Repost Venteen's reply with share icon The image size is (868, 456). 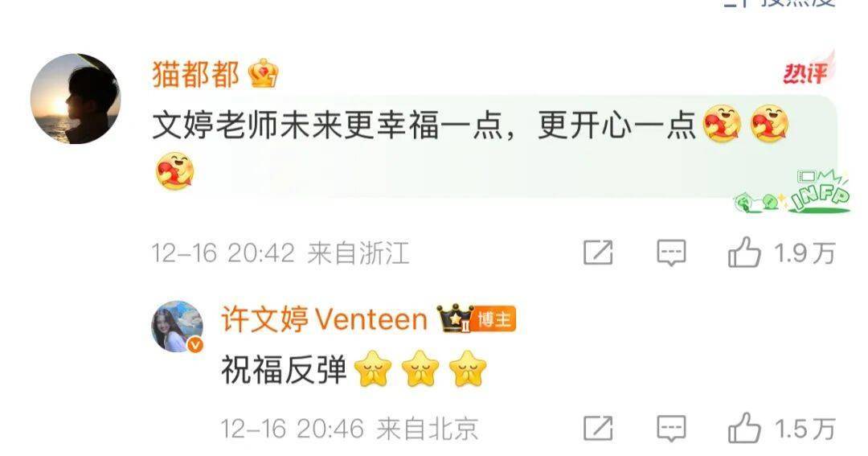click(x=599, y=429)
